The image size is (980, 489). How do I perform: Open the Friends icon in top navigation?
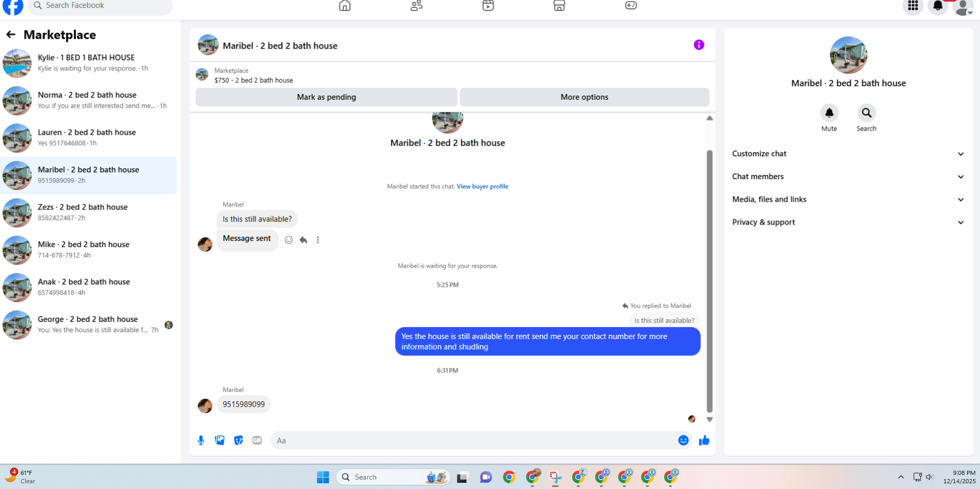(x=416, y=5)
